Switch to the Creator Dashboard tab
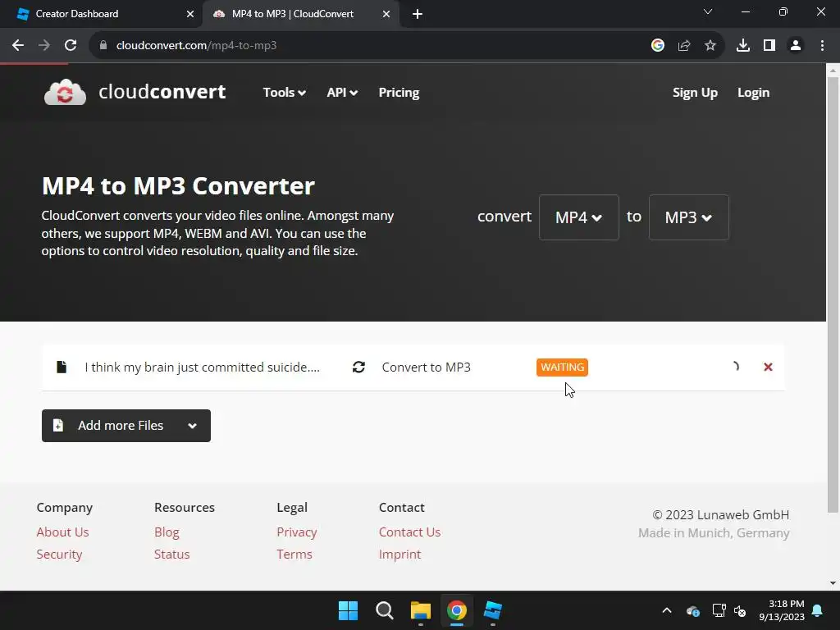 point(102,14)
